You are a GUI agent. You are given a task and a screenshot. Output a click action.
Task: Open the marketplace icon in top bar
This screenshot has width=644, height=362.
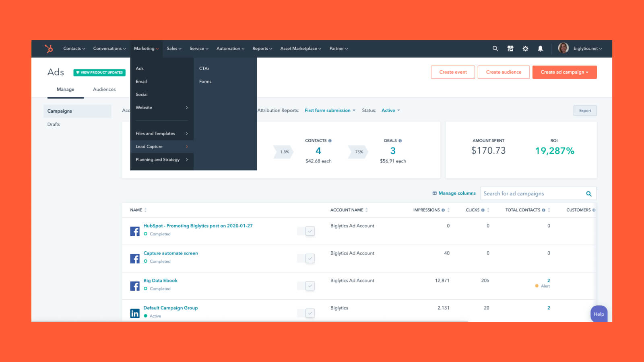[x=510, y=49]
